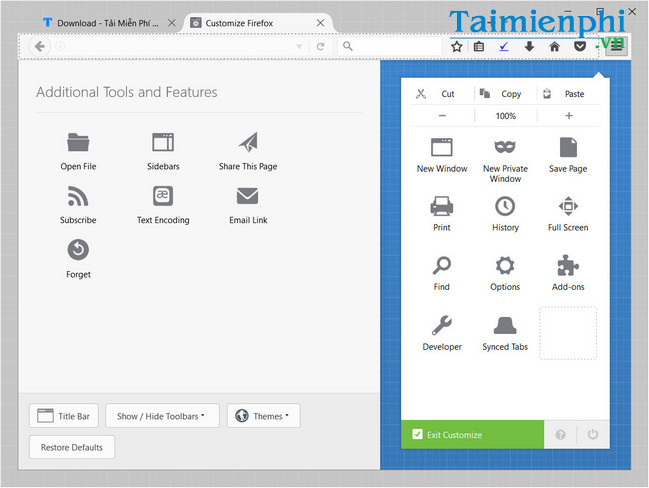This screenshot has width=649, height=488.
Task: Click the hamburger menu button
Action: pos(616,46)
